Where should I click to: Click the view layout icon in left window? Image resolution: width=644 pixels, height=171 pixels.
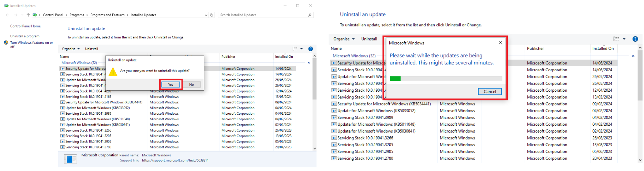pyautogui.click(x=295, y=49)
